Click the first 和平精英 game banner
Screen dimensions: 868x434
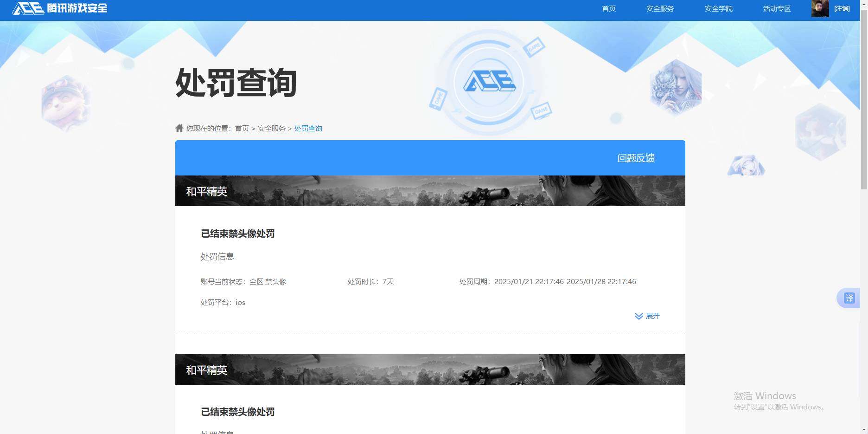tap(429, 191)
